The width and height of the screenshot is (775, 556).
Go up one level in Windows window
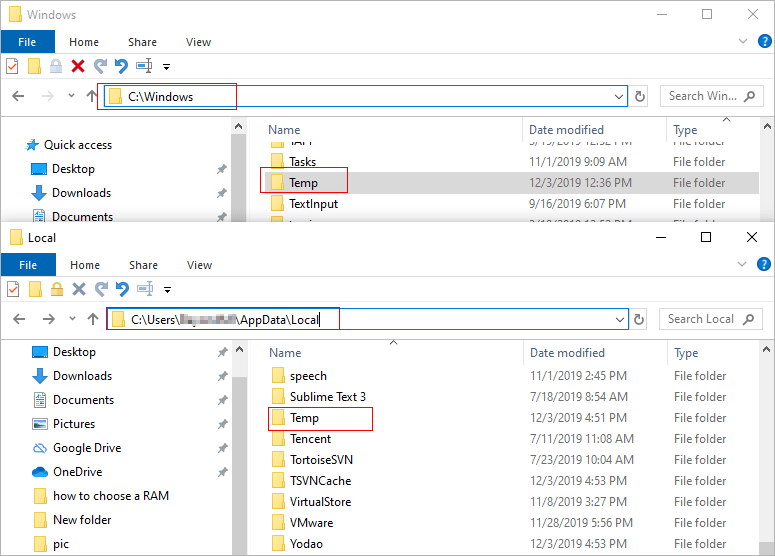(x=91, y=96)
